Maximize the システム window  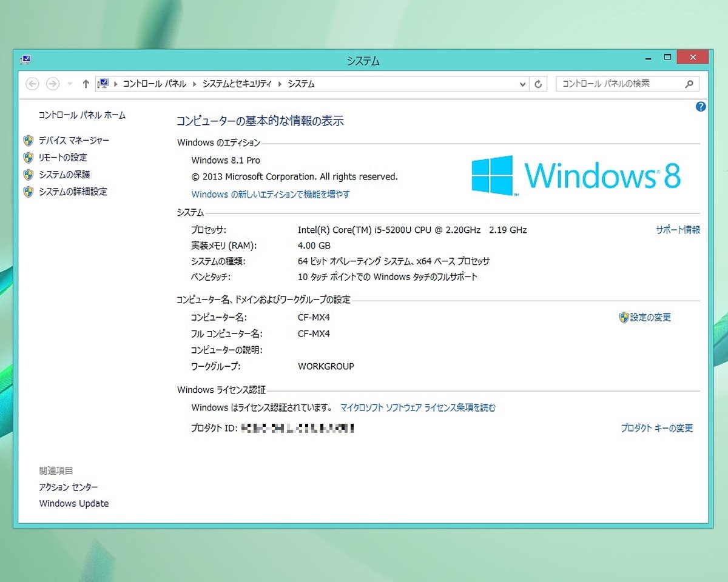pyautogui.click(x=667, y=58)
